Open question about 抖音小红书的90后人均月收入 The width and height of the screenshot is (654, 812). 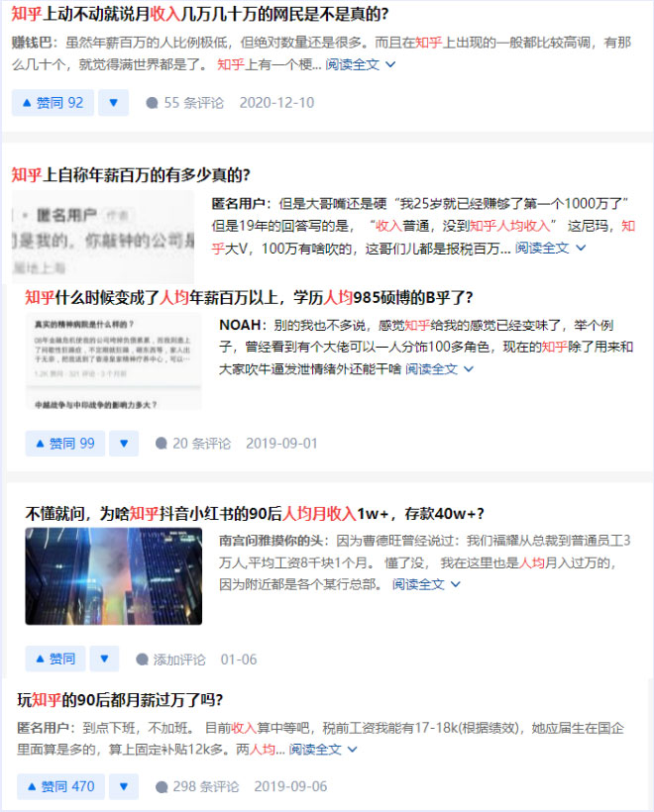point(255,512)
